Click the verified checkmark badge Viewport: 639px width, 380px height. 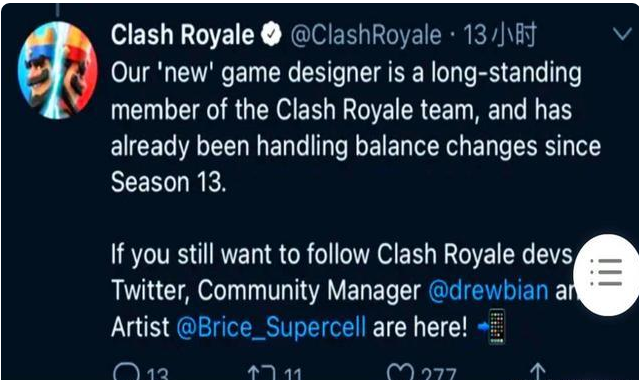(271, 34)
